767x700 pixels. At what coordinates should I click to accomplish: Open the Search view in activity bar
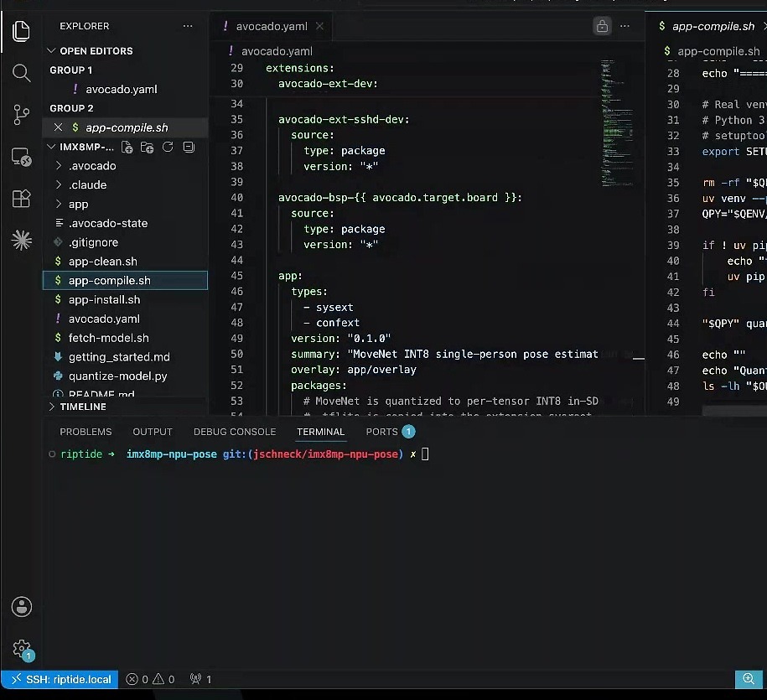(x=21, y=74)
